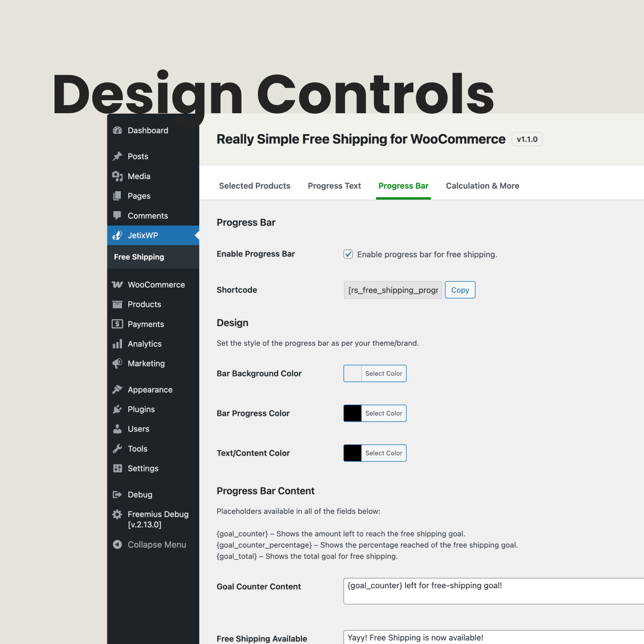The image size is (644, 644).
Task: Select the WooCommerce logo icon
Action: [x=117, y=285]
